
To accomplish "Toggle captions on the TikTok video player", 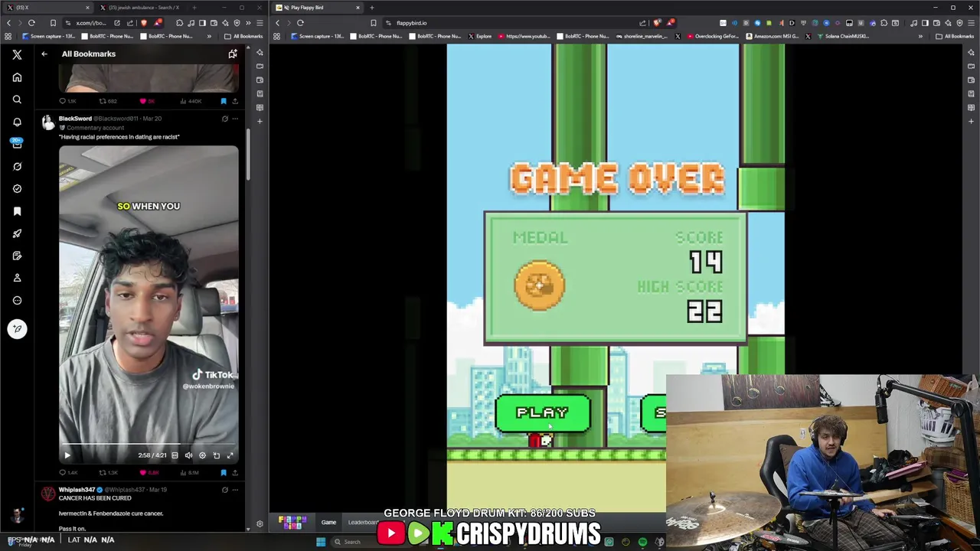I will [x=175, y=455].
